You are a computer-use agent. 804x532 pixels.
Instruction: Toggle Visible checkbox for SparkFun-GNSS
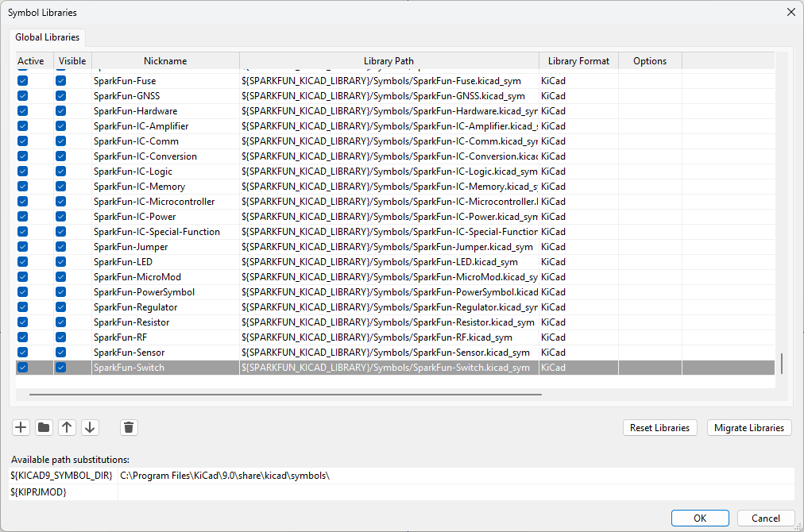60,96
